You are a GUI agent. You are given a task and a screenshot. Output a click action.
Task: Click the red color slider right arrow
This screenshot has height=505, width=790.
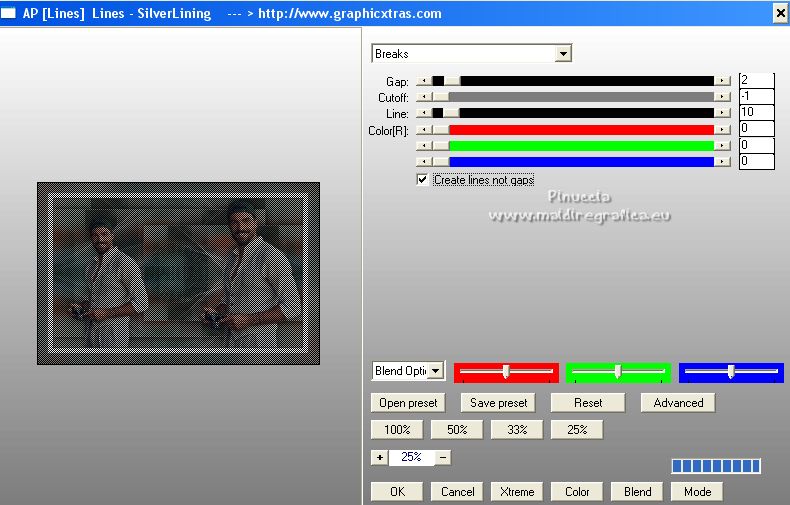(722, 130)
